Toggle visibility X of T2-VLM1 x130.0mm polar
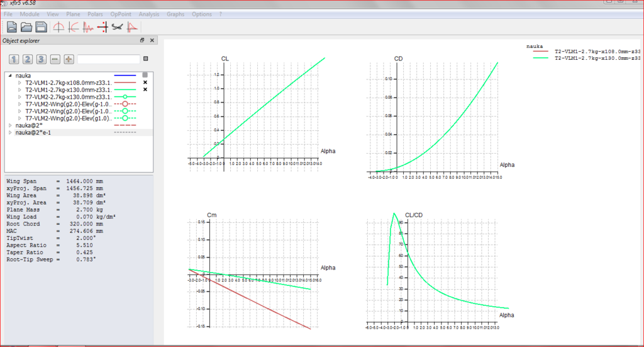Screen dimensions: 644x347 click(145, 89)
